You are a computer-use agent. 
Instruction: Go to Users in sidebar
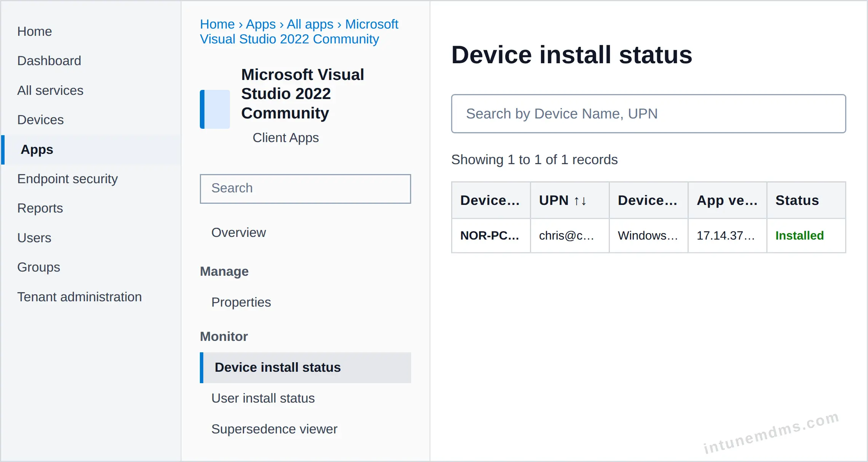pos(34,238)
